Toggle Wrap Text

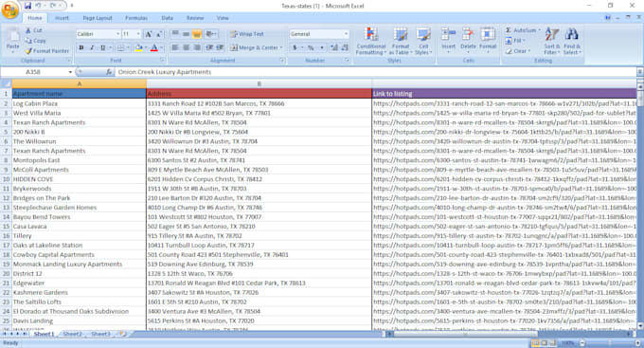tap(247, 34)
